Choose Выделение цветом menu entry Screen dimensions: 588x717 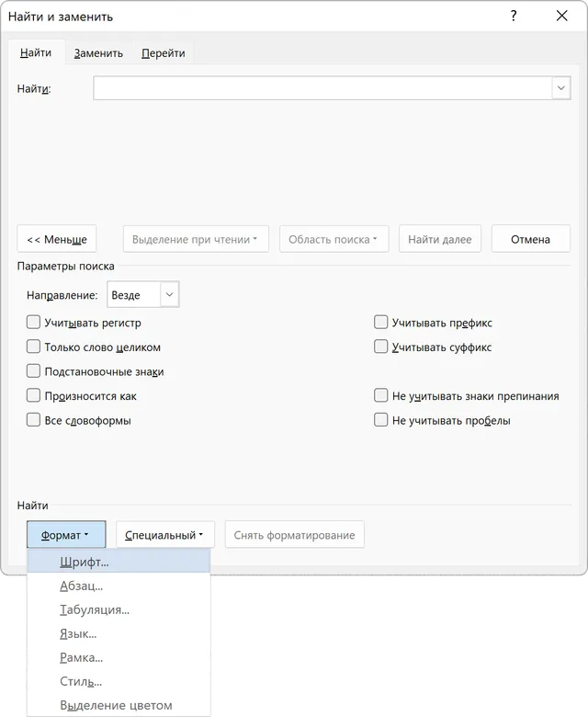tap(119, 705)
